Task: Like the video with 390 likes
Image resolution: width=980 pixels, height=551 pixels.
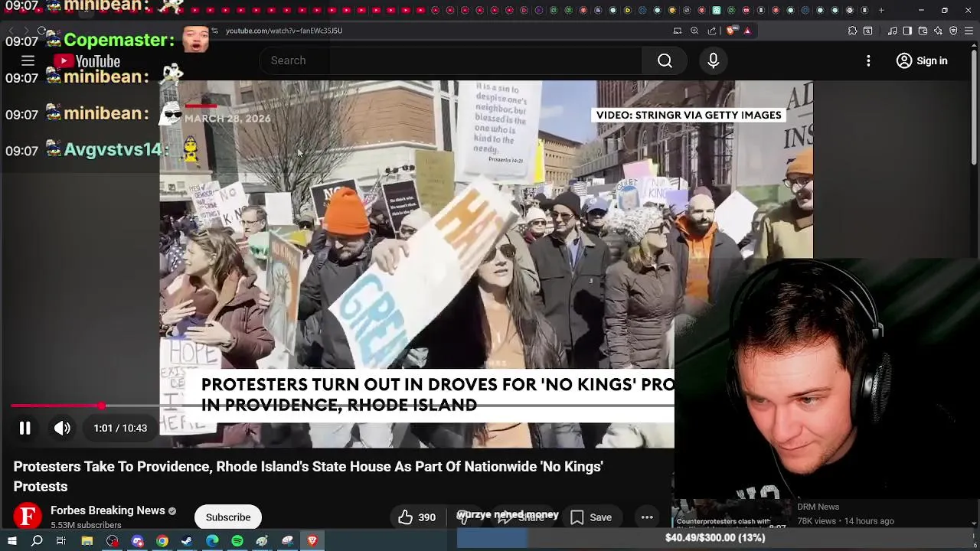Action: point(416,517)
